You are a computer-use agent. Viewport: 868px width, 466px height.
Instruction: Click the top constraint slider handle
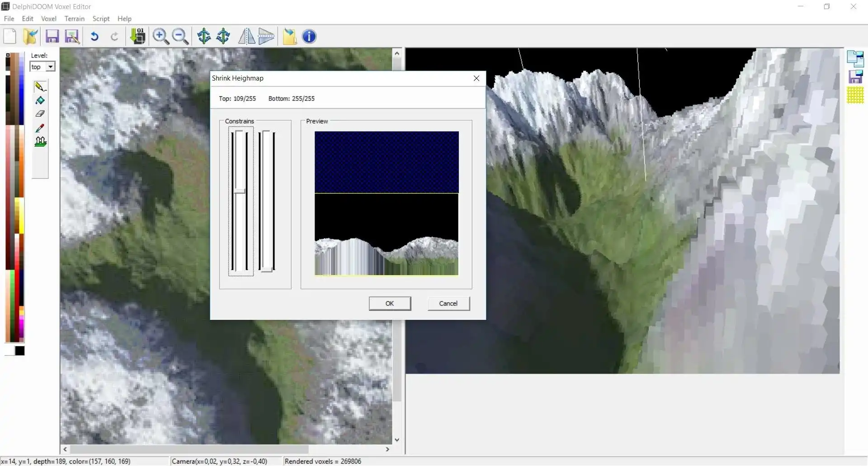tap(239, 191)
